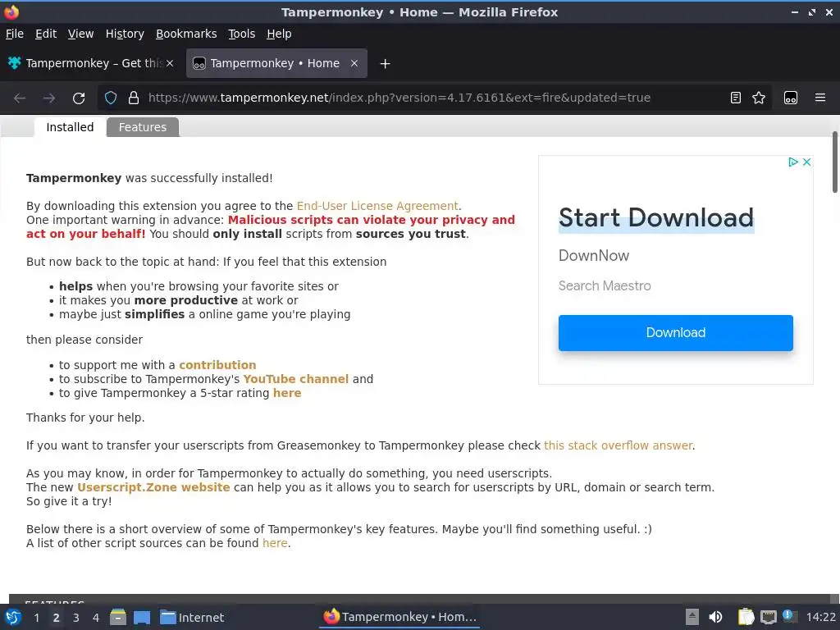The height and width of the screenshot is (630, 840).
Task: Click the blue Download ad button
Action: pos(676,333)
